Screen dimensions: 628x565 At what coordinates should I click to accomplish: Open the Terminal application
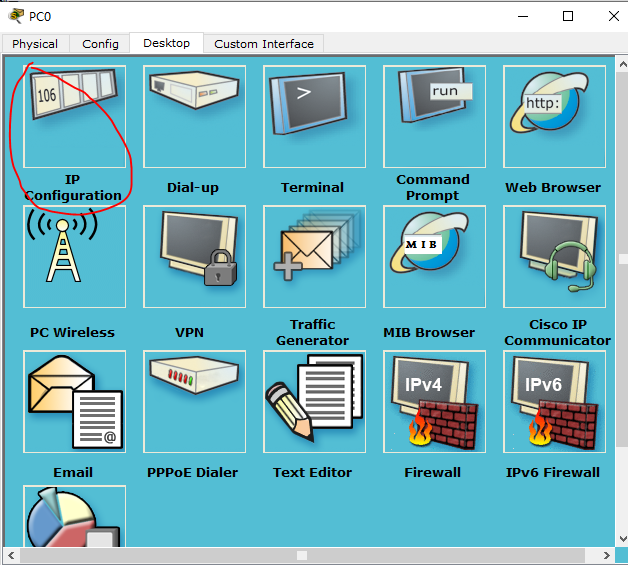(314, 117)
